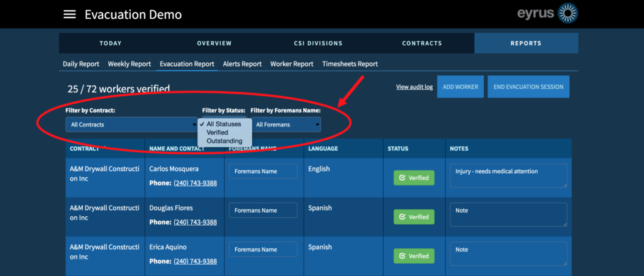Expand the All Foremans filter dropdown

click(x=286, y=124)
